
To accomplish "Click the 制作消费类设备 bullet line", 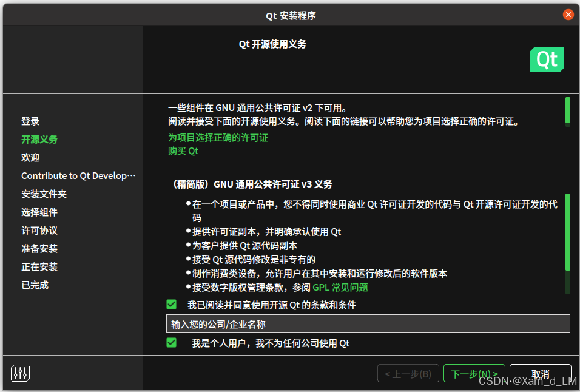I will [320, 274].
